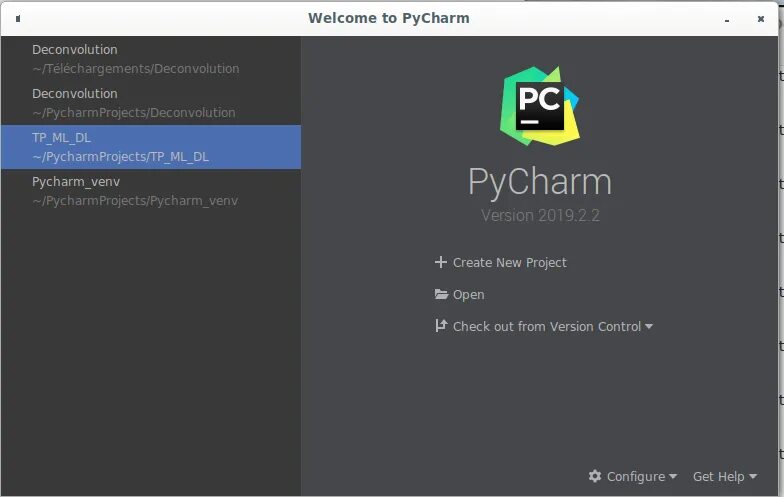This screenshot has width=784, height=497.
Task: Open the Get Help dropdown arrow
Action: pos(752,476)
